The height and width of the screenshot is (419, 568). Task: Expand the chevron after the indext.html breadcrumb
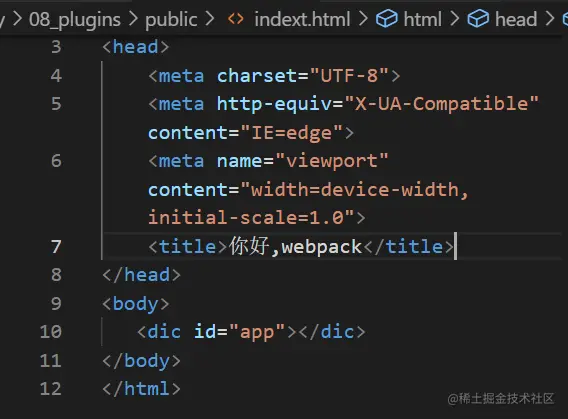click(x=363, y=19)
